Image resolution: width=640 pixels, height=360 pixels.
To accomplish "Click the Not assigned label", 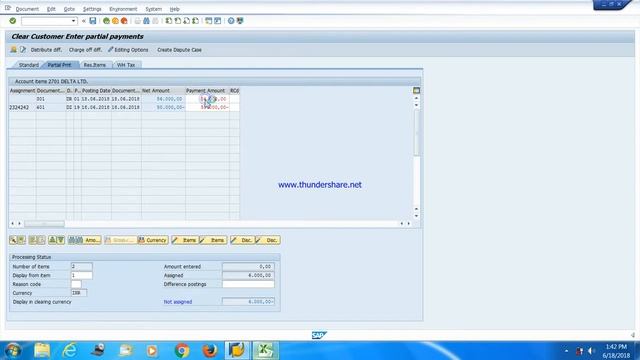I will tap(178, 302).
